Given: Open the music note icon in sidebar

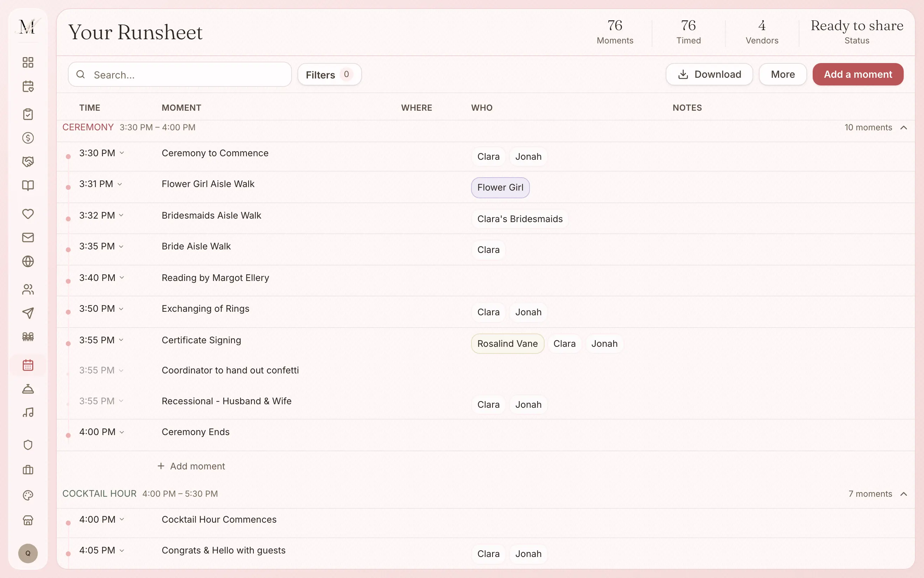Looking at the screenshot, I should click(x=28, y=412).
